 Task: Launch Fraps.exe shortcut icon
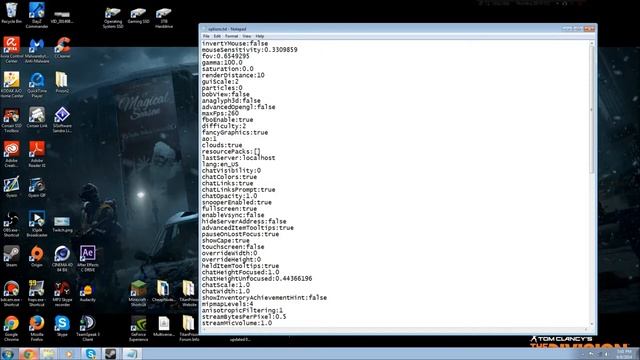[37, 293]
